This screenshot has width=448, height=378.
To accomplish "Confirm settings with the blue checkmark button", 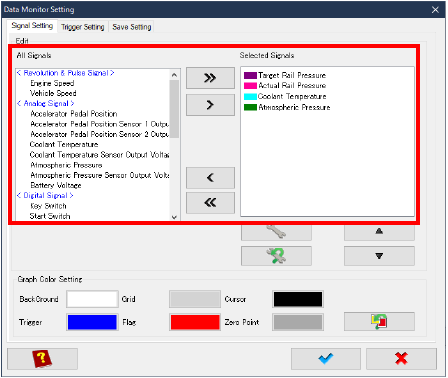I will tap(326, 359).
